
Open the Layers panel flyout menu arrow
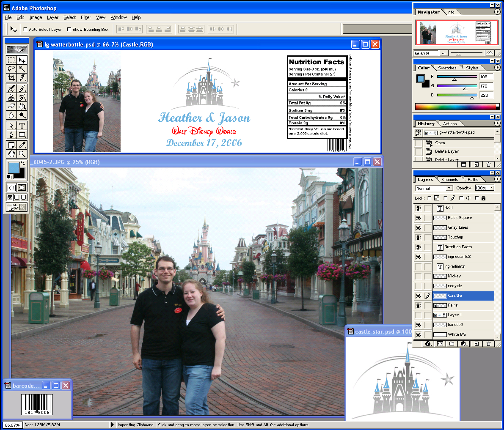pyautogui.click(x=497, y=179)
